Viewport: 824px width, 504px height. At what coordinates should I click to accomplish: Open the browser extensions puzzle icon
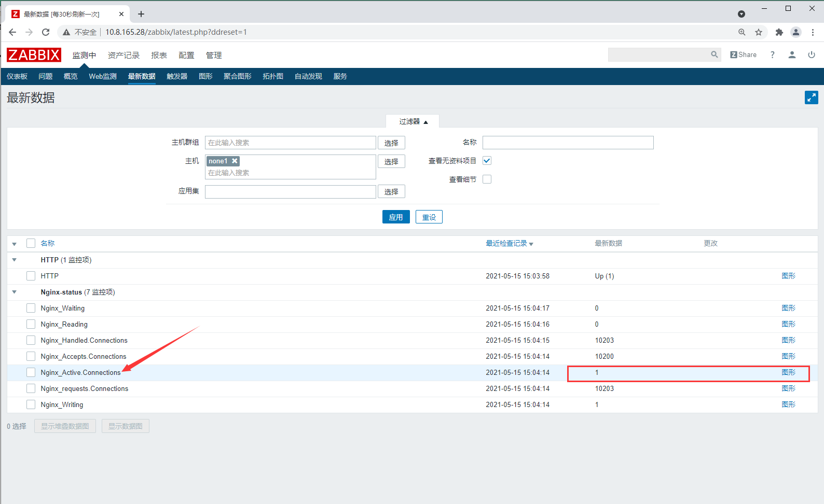pyautogui.click(x=779, y=32)
